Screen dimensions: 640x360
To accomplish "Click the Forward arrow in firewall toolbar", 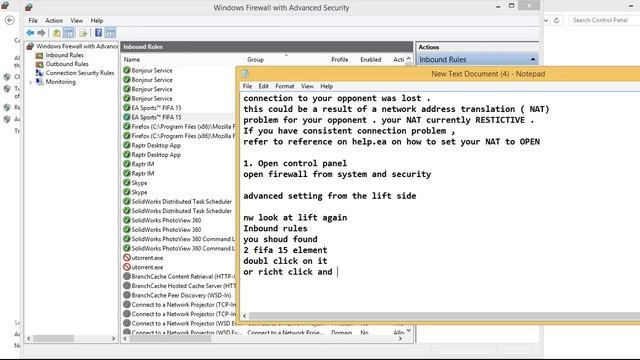I will point(41,33).
